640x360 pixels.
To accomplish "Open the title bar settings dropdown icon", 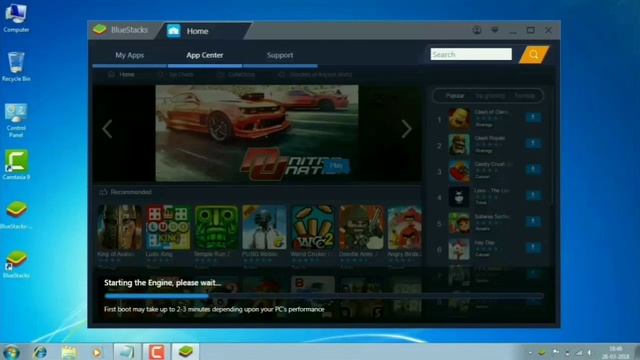I will point(495,30).
